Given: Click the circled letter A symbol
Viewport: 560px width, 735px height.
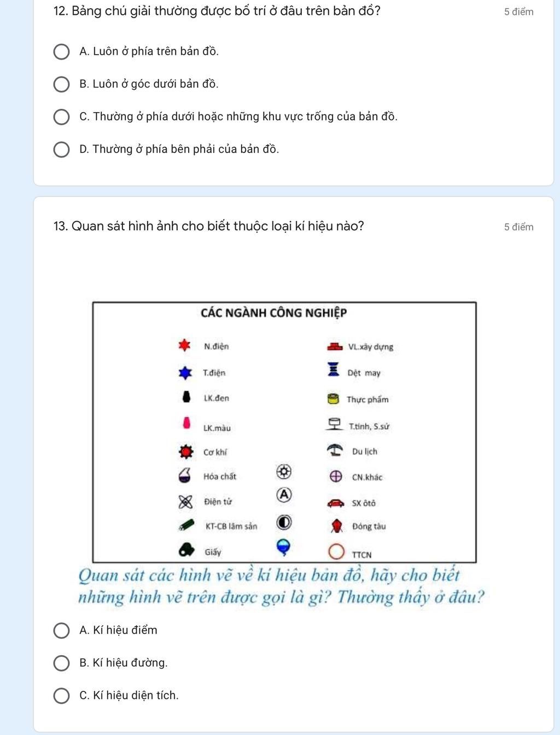Looking at the screenshot, I should pos(284,494).
